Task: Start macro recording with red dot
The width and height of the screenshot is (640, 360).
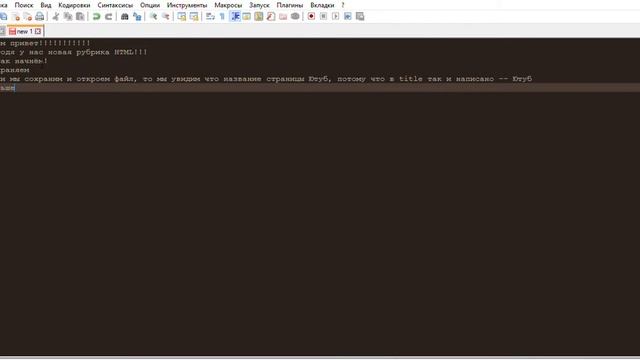Action: pyautogui.click(x=311, y=16)
